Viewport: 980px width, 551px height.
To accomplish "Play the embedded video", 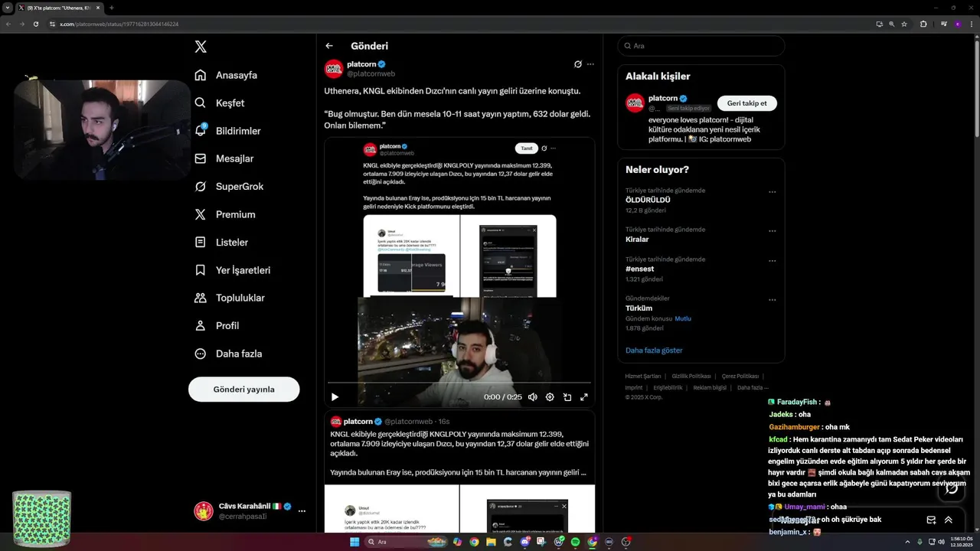I will 335,397.
